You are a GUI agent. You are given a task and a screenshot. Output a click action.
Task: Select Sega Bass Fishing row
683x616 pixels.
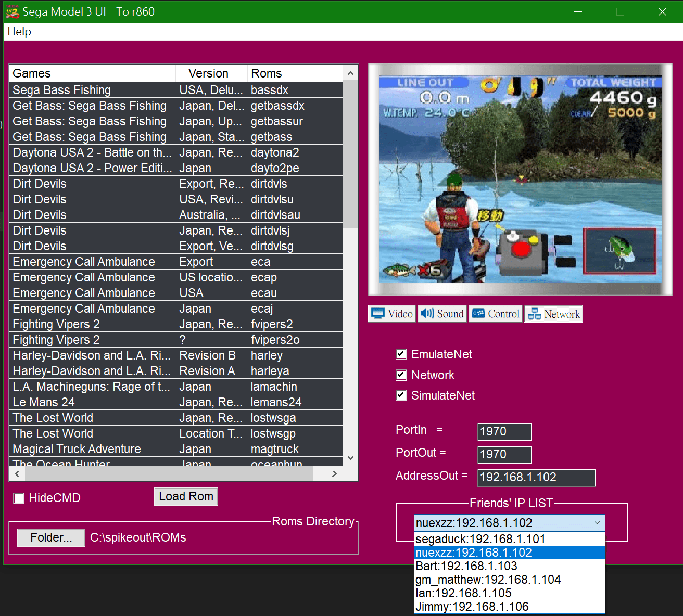click(176, 90)
